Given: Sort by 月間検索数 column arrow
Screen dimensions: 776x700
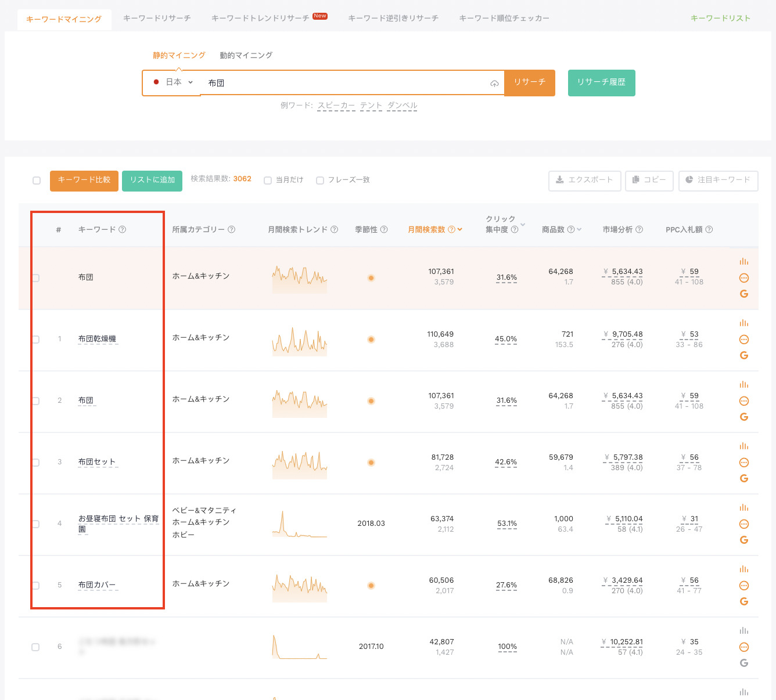Looking at the screenshot, I should [x=460, y=229].
